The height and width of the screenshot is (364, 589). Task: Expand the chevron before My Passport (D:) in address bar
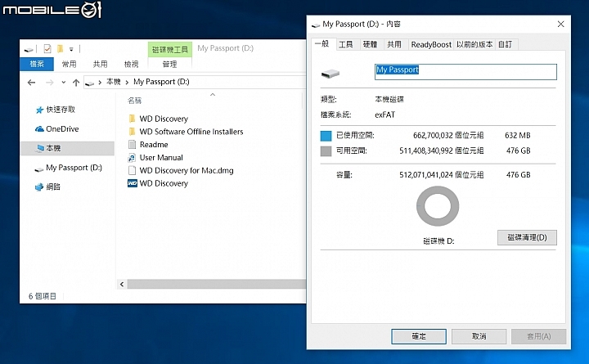(127, 83)
